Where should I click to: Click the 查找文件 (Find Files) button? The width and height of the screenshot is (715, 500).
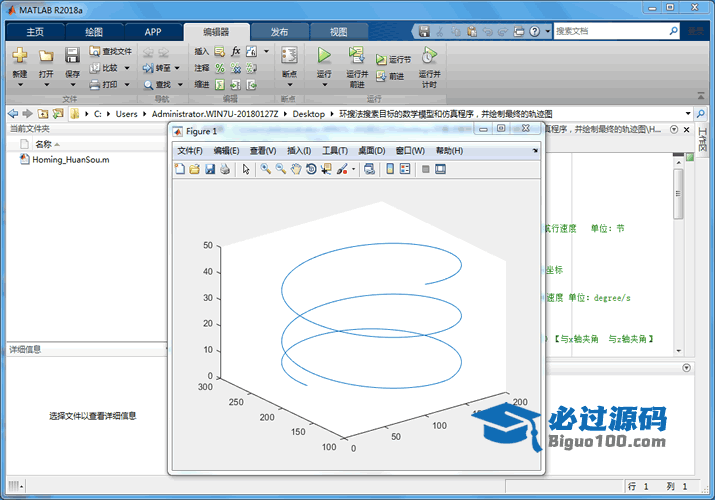[110, 51]
